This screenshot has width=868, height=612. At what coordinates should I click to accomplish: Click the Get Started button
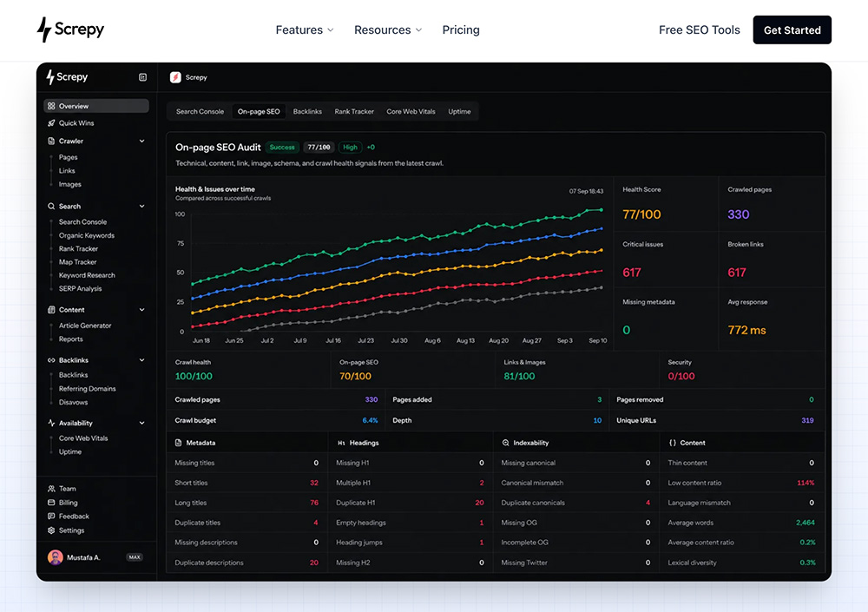(x=792, y=30)
